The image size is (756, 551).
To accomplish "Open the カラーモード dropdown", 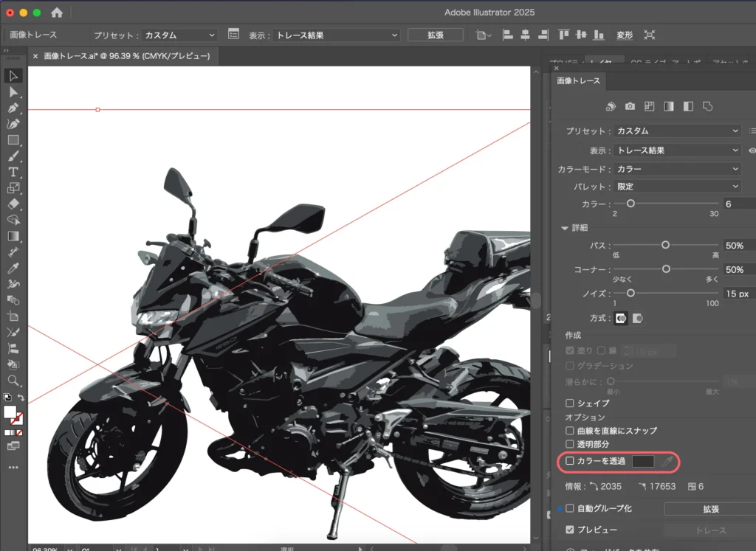I will point(677,169).
